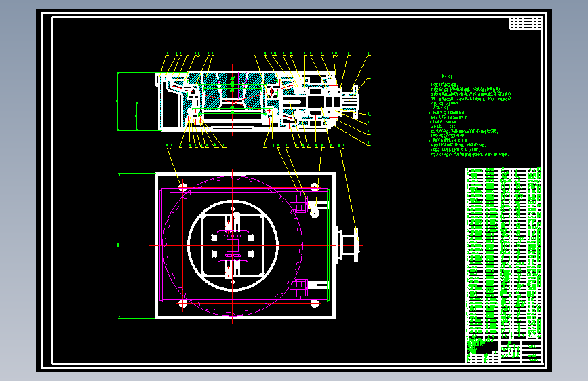Click the green dimension line beside the sectional view

[118, 101]
